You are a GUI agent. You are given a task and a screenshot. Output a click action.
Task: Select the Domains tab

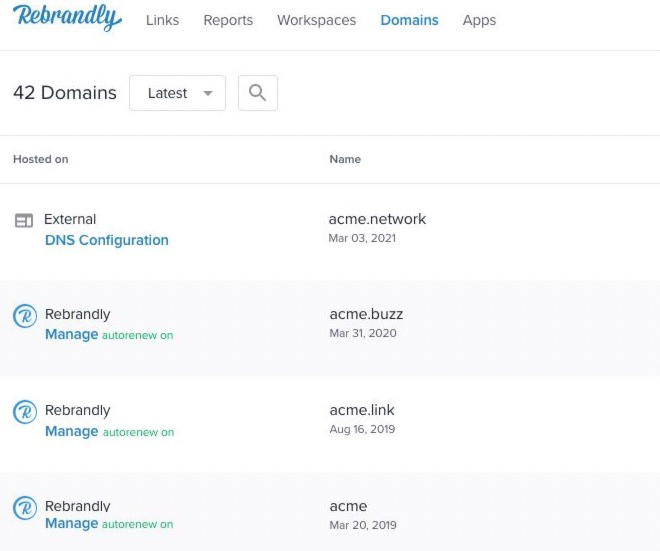[410, 20]
